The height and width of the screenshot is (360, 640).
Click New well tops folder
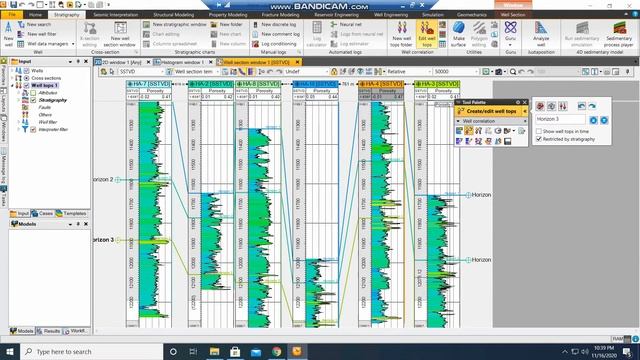[402, 34]
